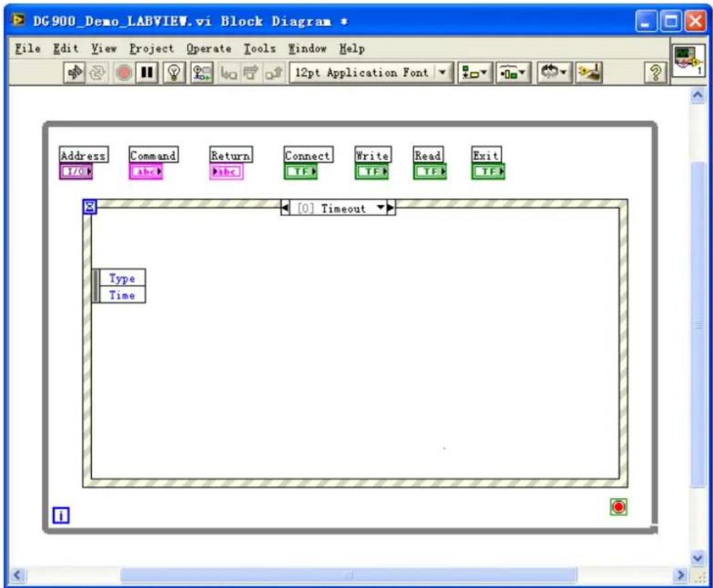Click the event timeout hourglass terminal
713x588 pixels.
coord(90,207)
